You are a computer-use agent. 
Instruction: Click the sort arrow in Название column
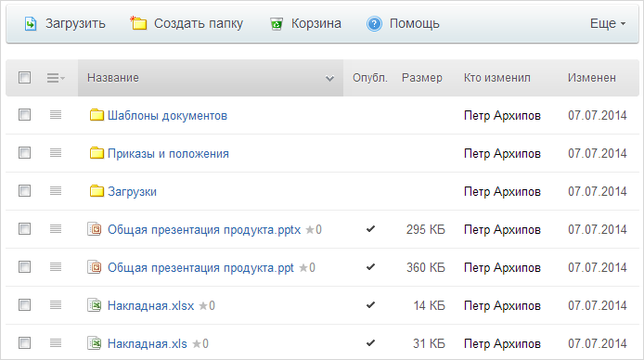pos(329,78)
